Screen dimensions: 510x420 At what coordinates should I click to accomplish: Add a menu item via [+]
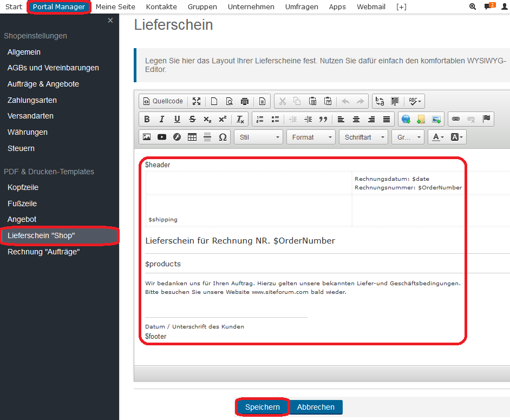tap(401, 7)
